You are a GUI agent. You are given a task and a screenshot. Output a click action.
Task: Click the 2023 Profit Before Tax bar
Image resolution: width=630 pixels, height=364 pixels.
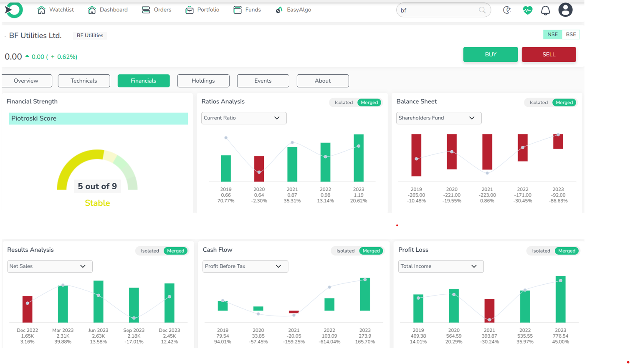[x=365, y=294]
